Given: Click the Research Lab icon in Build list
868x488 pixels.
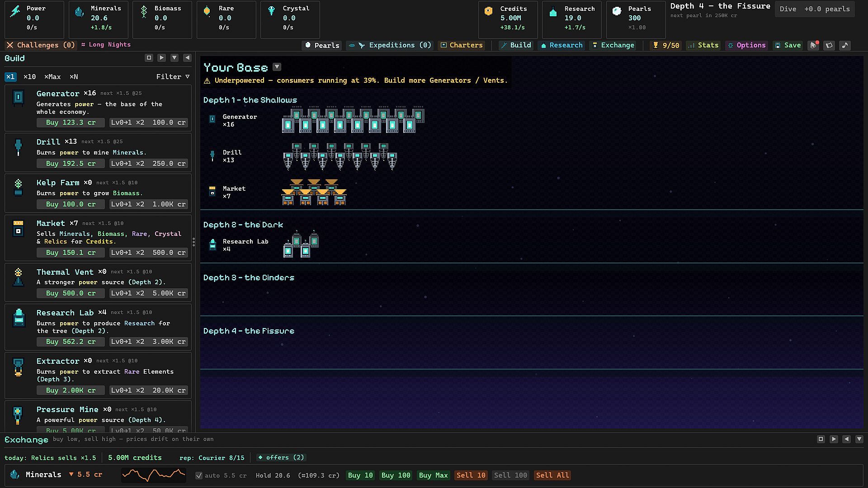Looking at the screenshot, I should (x=19, y=318).
